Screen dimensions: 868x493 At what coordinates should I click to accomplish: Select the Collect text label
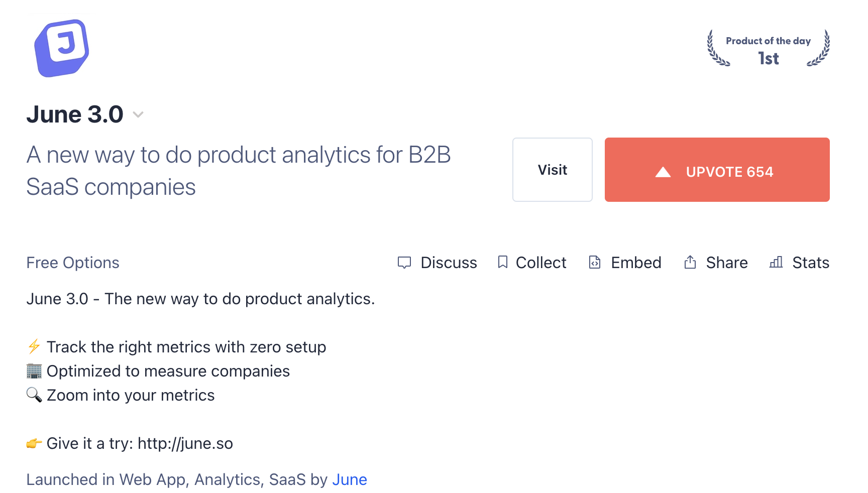pyautogui.click(x=541, y=263)
